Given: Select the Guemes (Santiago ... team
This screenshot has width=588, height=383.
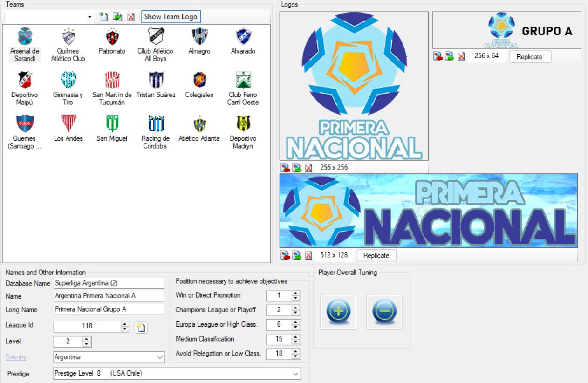Looking at the screenshot, I should tap(25, 132).
